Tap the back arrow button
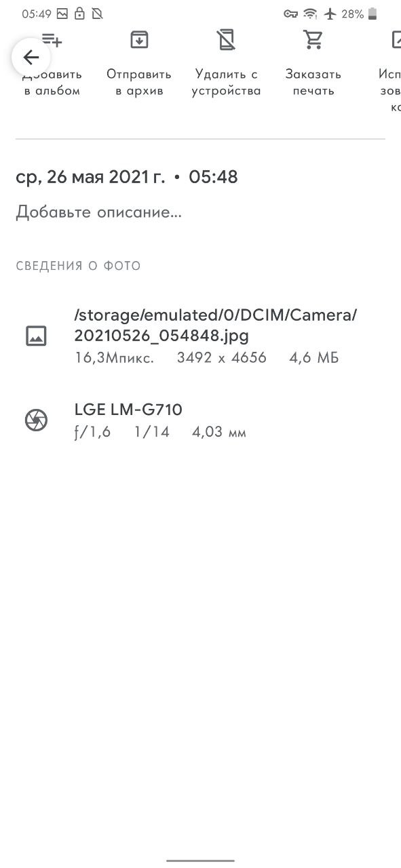Viewport: 401px width, 868px height. point(31,58)
